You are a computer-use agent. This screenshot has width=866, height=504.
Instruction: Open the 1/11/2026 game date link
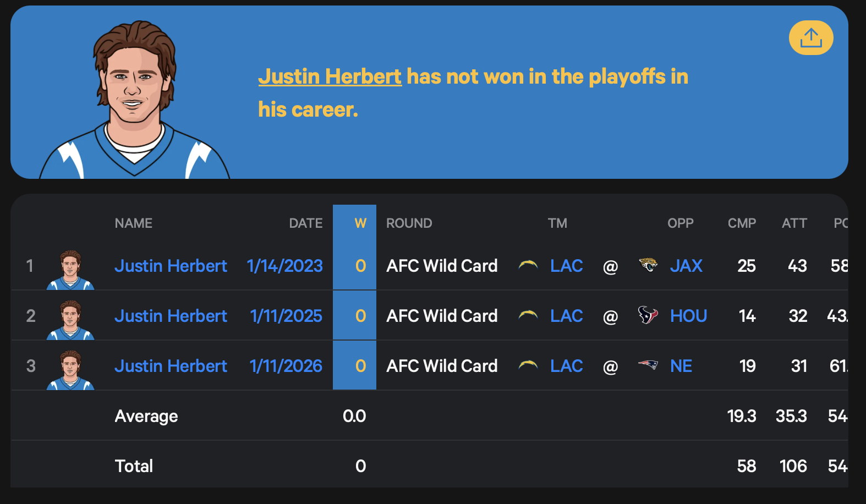286,366
